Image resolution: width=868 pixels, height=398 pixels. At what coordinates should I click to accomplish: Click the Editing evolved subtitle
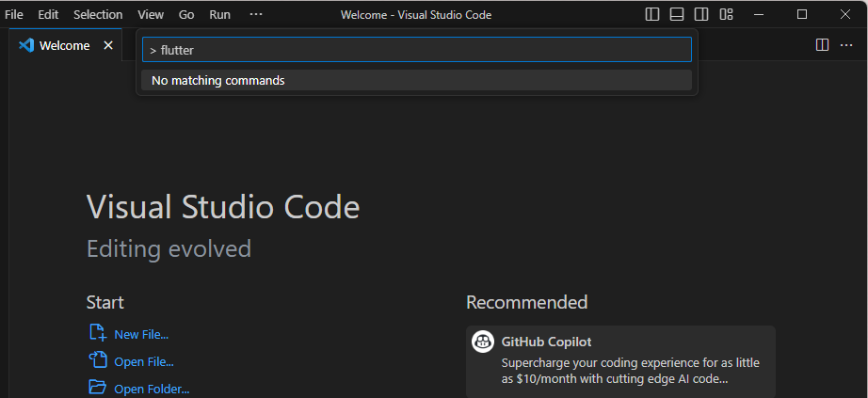[169, 248]
